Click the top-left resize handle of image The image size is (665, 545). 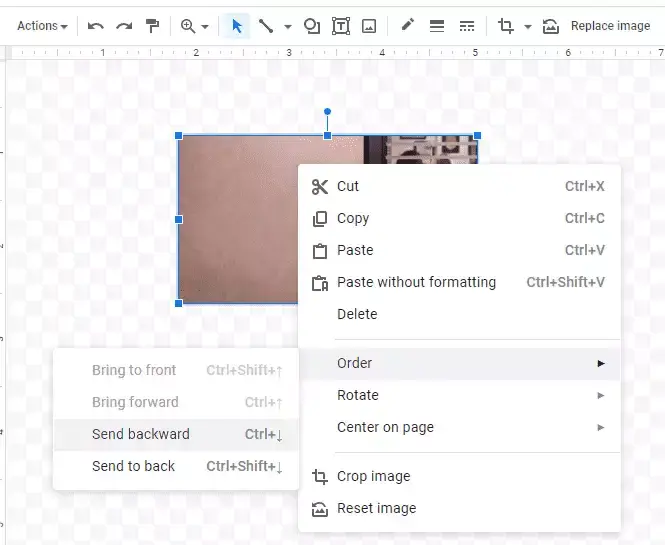(x=179, y=136)
